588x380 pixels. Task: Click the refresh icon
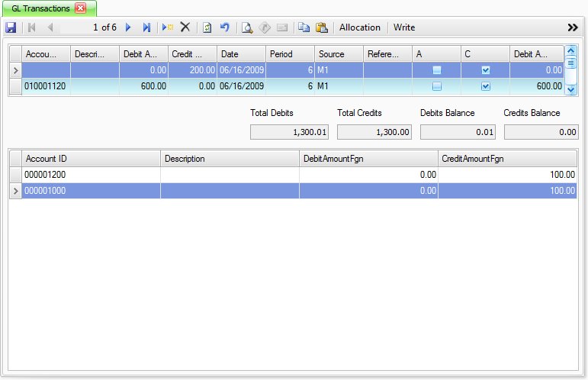207,27
